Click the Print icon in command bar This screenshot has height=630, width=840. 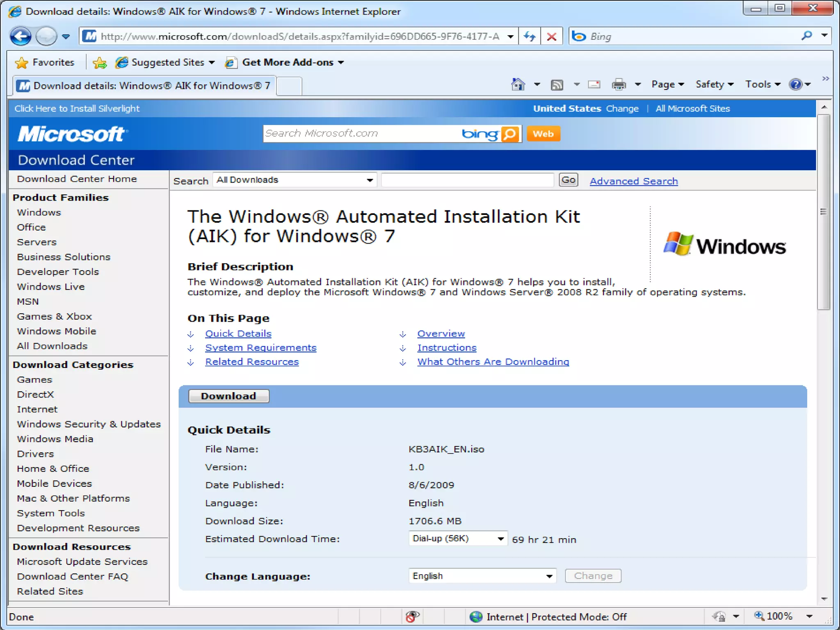[619, 85]
